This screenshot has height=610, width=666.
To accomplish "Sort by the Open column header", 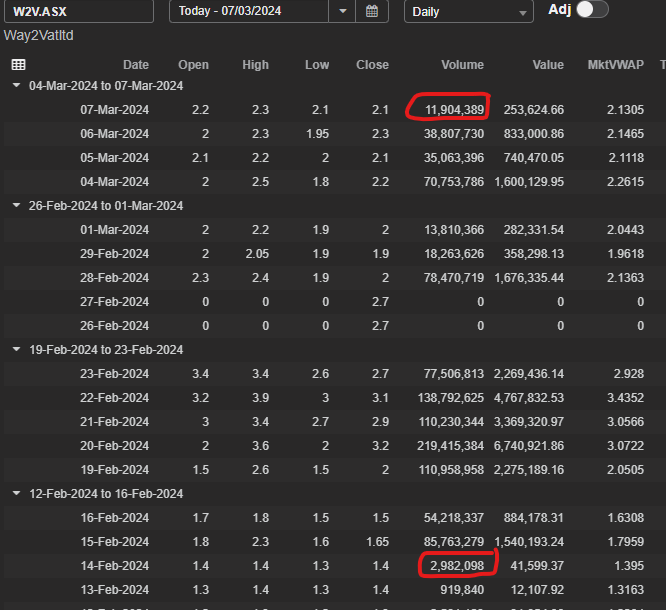I will (193, 65).
